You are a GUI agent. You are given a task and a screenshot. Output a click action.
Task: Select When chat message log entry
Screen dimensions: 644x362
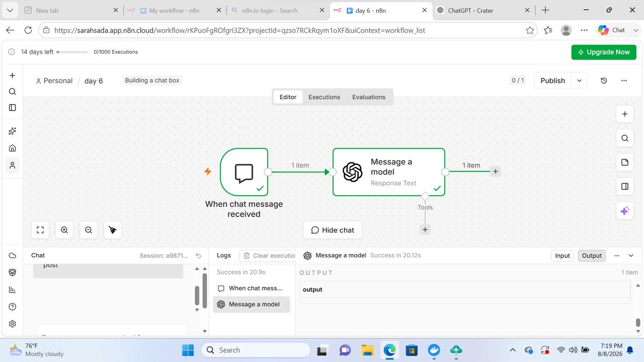tap(251, 288)
